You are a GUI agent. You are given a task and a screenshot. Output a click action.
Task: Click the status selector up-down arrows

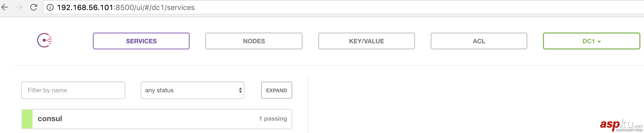(x=240, y=90)
